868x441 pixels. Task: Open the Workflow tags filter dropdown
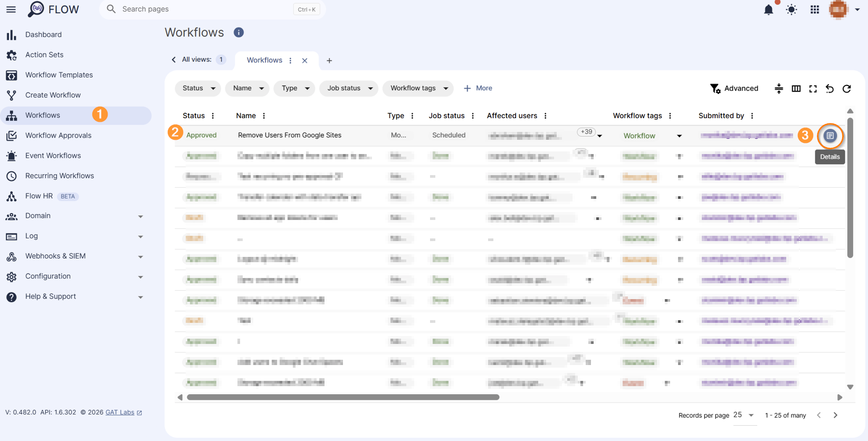[418, 88]
